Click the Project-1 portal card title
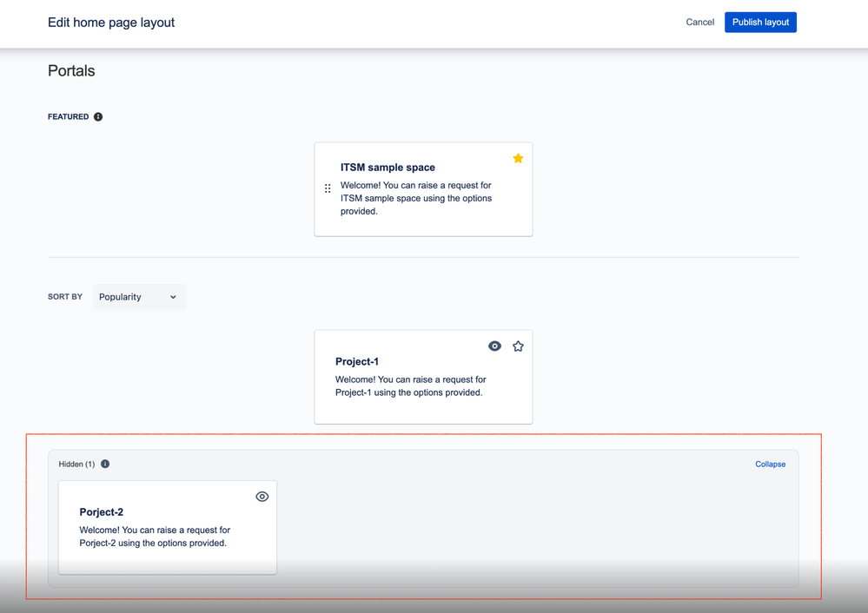868x613 pixels. point(357,362)
